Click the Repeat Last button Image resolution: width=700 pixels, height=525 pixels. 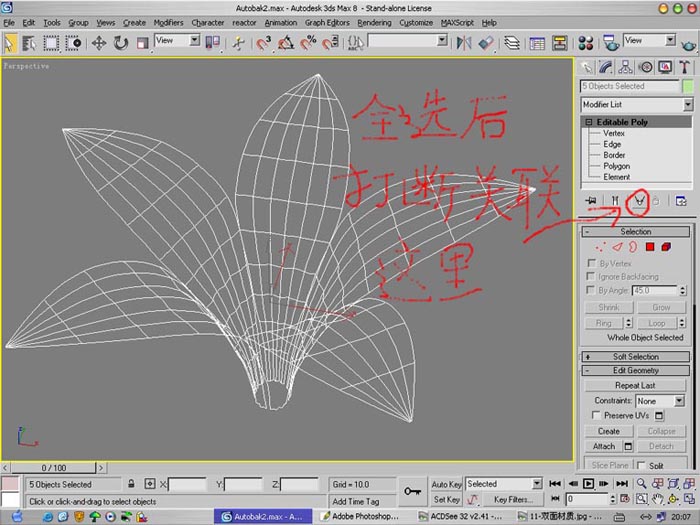point(635,385)
